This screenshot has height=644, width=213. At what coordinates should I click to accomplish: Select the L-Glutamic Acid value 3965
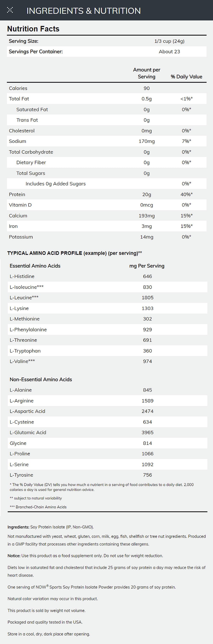tap(147, 433)
